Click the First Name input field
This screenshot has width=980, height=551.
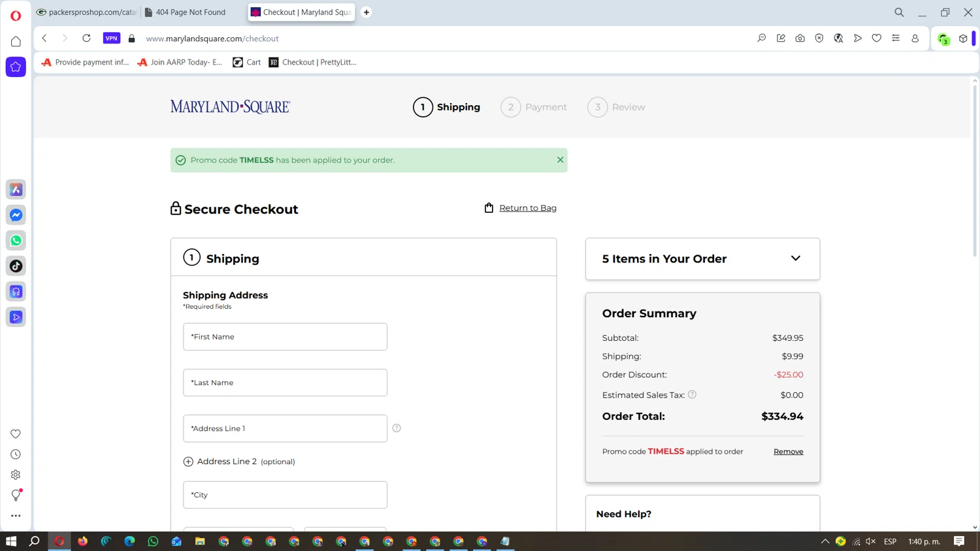click(x=285, y=337)
